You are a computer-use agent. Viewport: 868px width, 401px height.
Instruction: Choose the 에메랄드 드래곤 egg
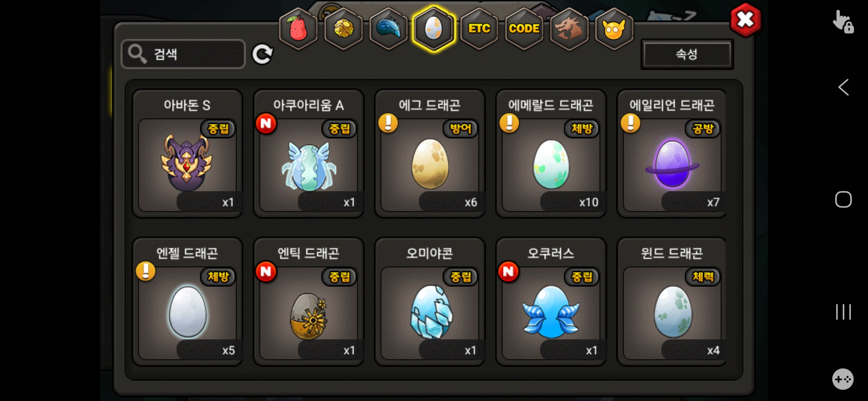[551, 154]
